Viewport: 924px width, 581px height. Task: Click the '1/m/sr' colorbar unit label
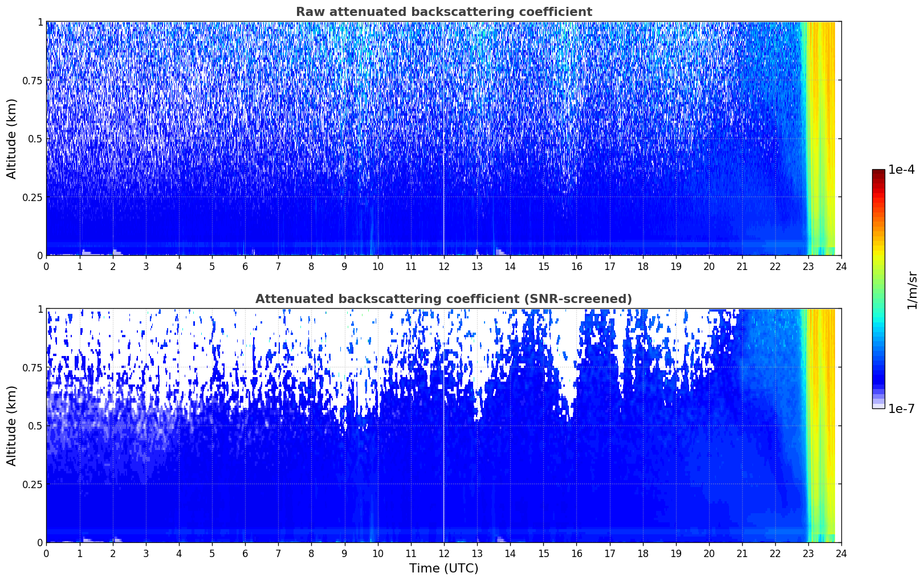point(912,290)
